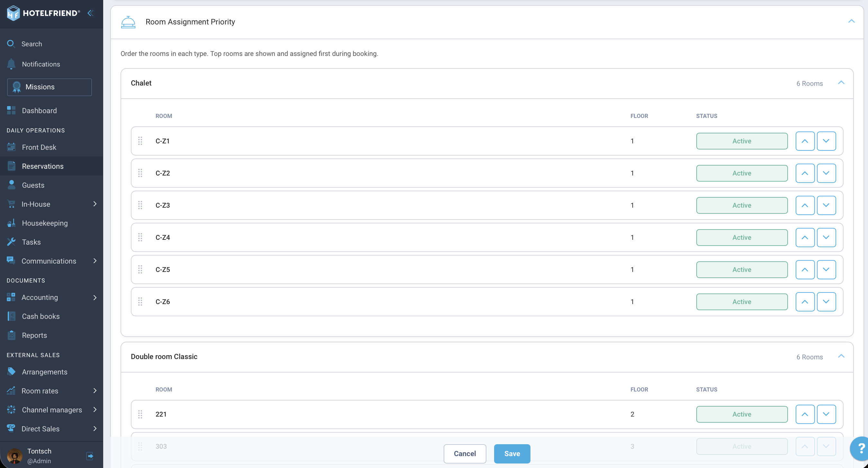Toggle Active status of room C-Z4
This screenshot has width=868, height=468.
pos(742,237)
